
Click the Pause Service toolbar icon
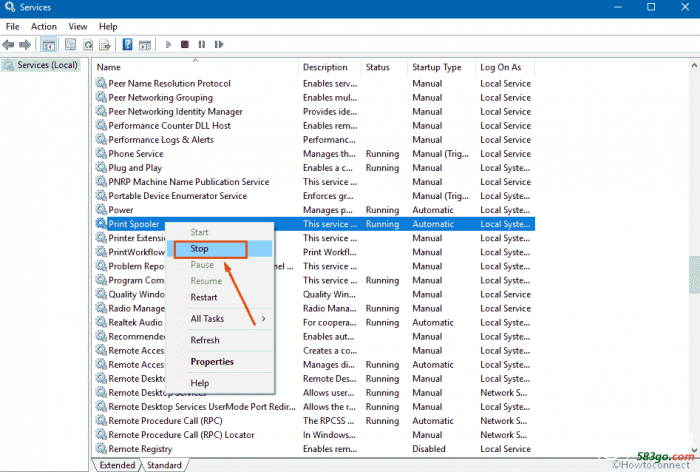click(x=202, y=45)
